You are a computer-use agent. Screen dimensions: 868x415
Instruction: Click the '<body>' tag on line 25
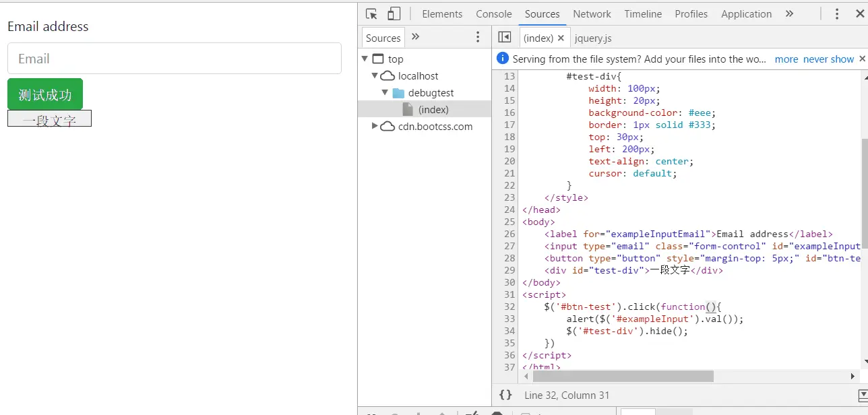point(538,222)
